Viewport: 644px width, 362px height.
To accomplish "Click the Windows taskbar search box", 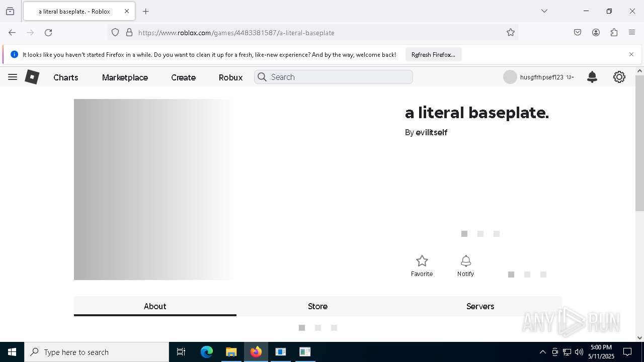I will pos(97,352).
